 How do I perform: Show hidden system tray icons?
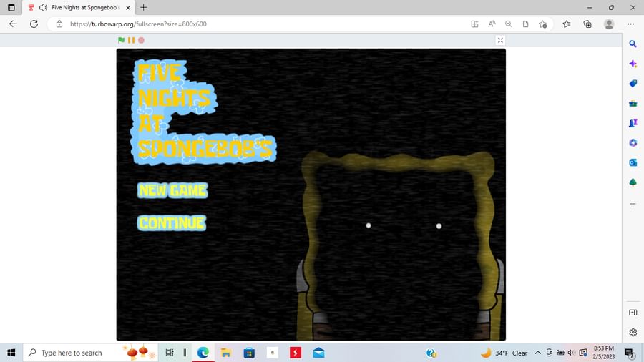[x=537, y=353]
